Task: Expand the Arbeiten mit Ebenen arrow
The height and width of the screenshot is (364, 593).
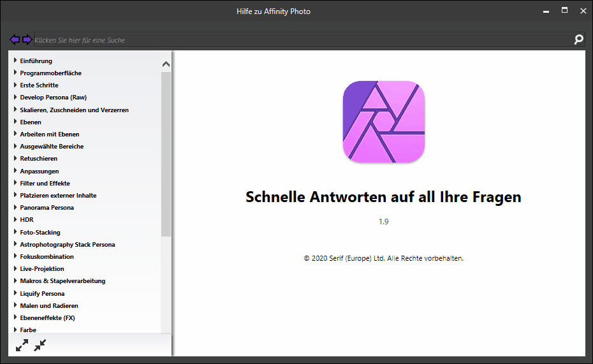Action: tap(15, 133)
